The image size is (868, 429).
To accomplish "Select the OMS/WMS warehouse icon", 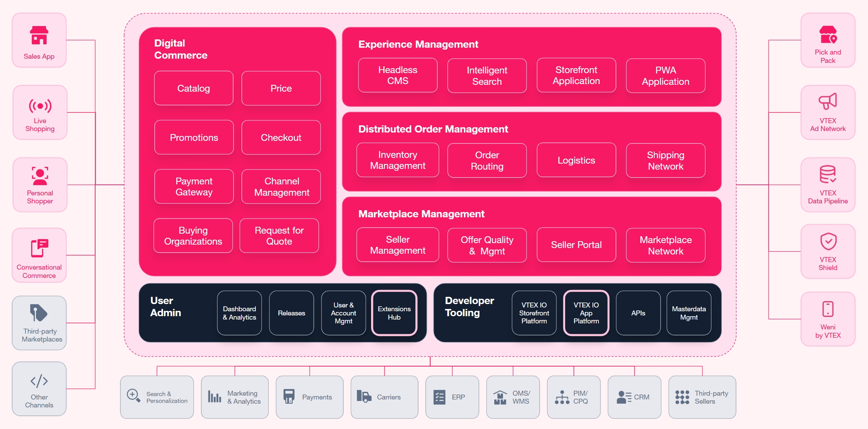I will coord(500,397).
